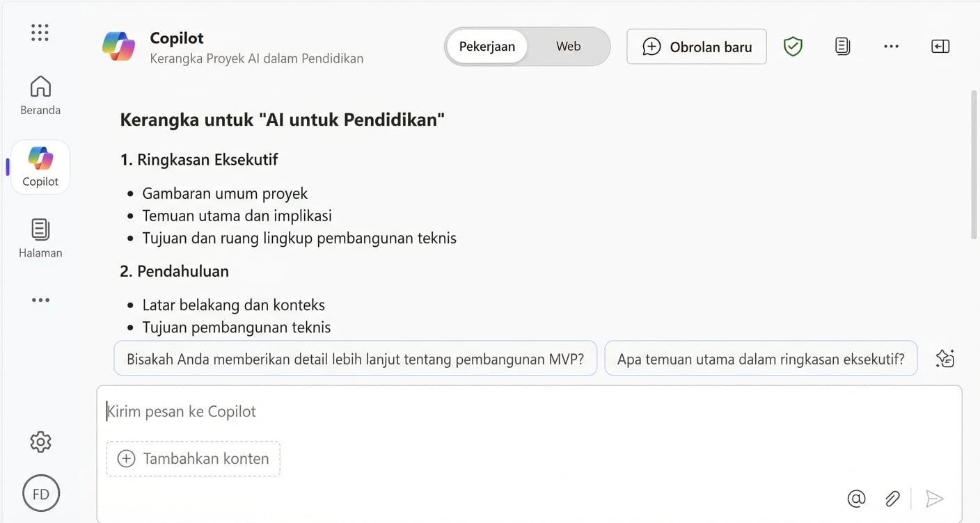980x523 pixels.
Task: Click the sparkle prompt suggestions icon
Action: pos(945,357)
